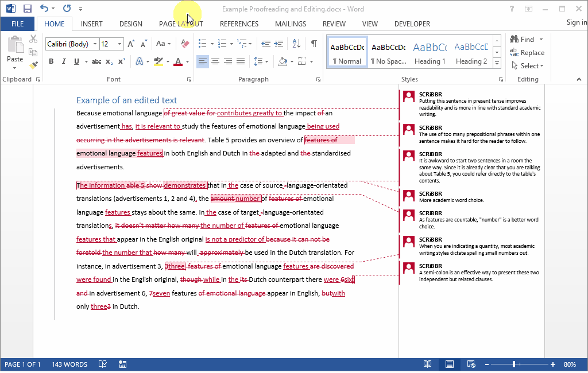Switch to the REVIEW tab
The image size is (588, 373).
334,24
